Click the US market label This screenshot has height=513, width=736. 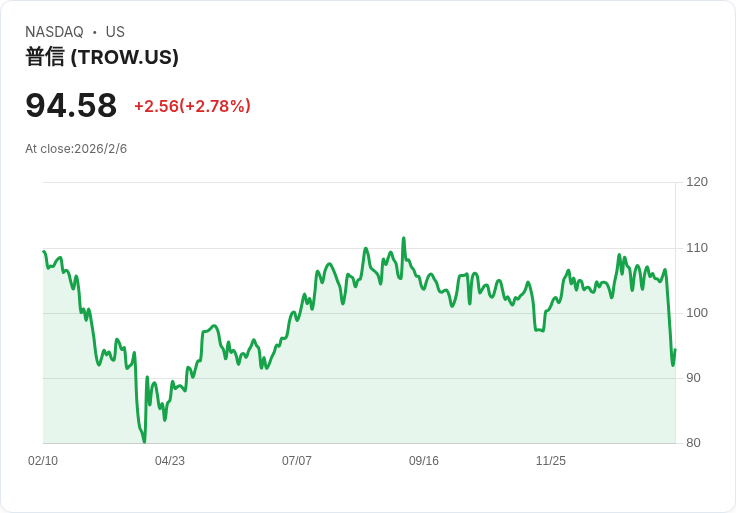pyautogui.click(x=115, y=32)
